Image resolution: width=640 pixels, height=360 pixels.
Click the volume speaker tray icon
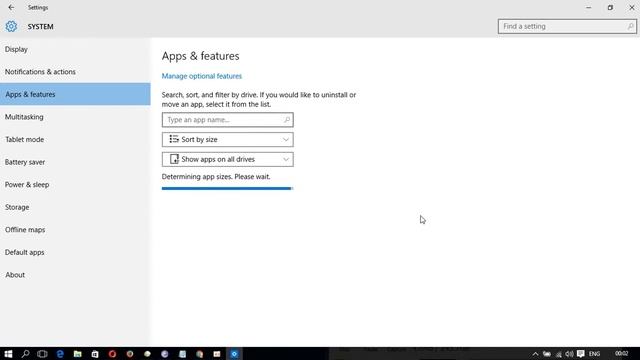pyautogui.click(x=569, y=354)
